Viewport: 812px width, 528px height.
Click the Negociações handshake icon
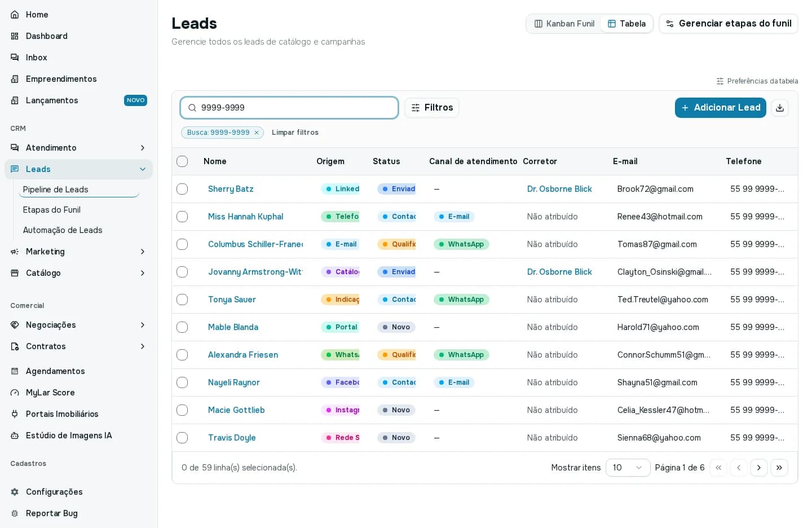15,325
